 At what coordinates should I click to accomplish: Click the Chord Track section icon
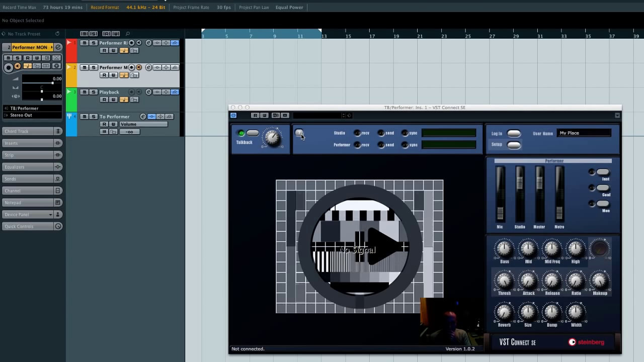pyautogui.click(x=58, y=131)
